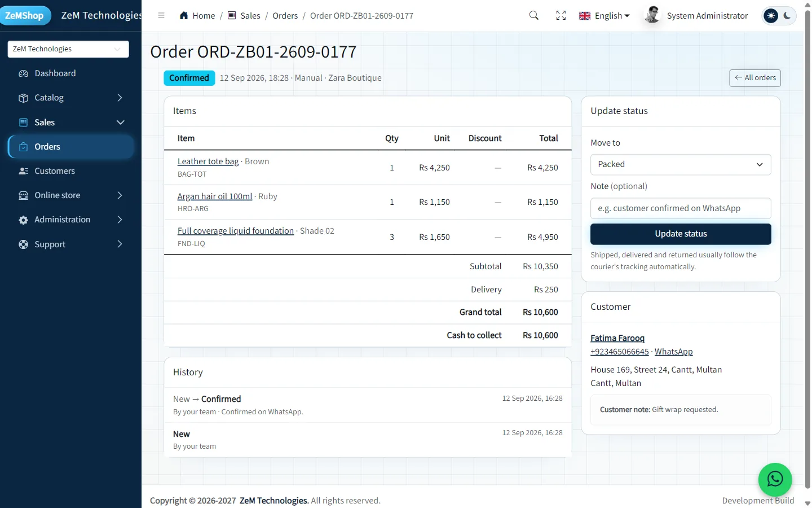The image size is (812, 508).
Task: Open customer Fatima Farooq's profile
Action: tap(617, 338)
